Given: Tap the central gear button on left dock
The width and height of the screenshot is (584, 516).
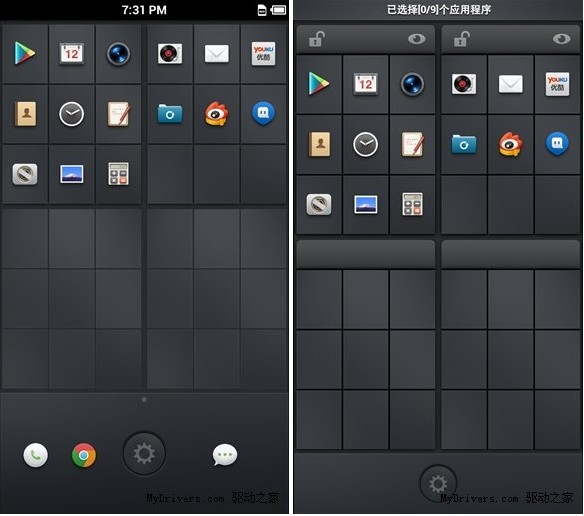Looking at the screenshot, I should [x=144, y=454].
